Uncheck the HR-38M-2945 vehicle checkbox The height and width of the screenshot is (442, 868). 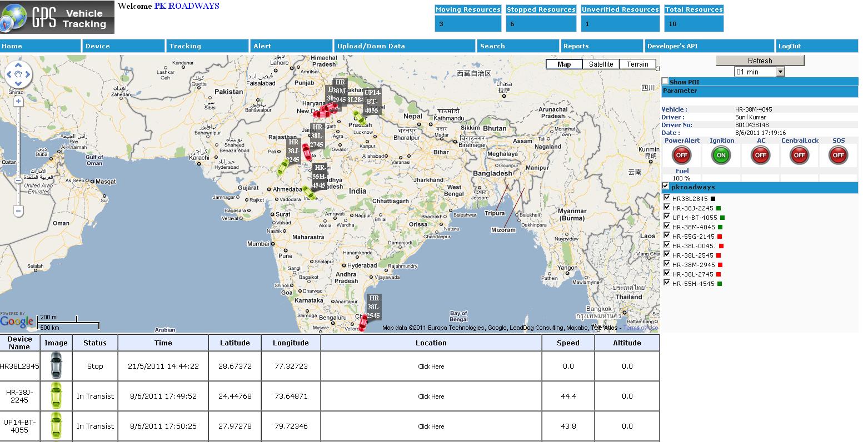667,264
